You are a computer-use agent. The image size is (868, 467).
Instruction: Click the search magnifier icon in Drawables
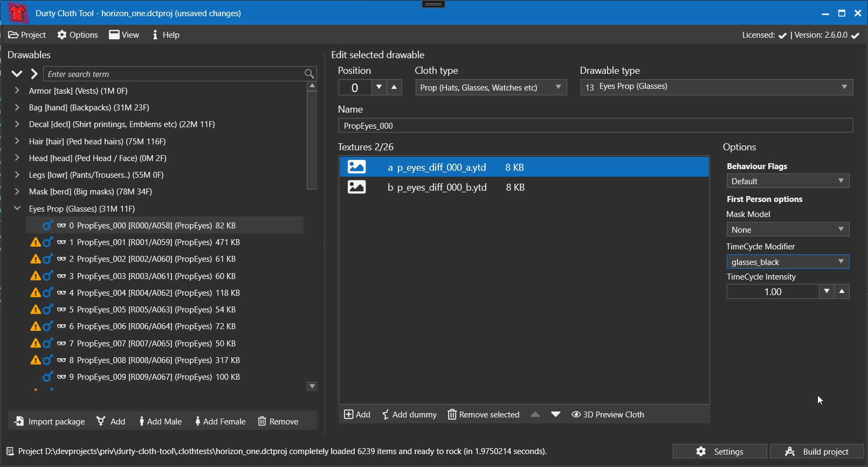(309, 74)
